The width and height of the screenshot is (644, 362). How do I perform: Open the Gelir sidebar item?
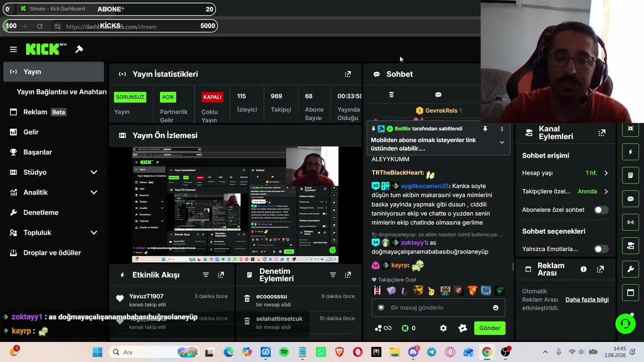(x=53, y=132)
